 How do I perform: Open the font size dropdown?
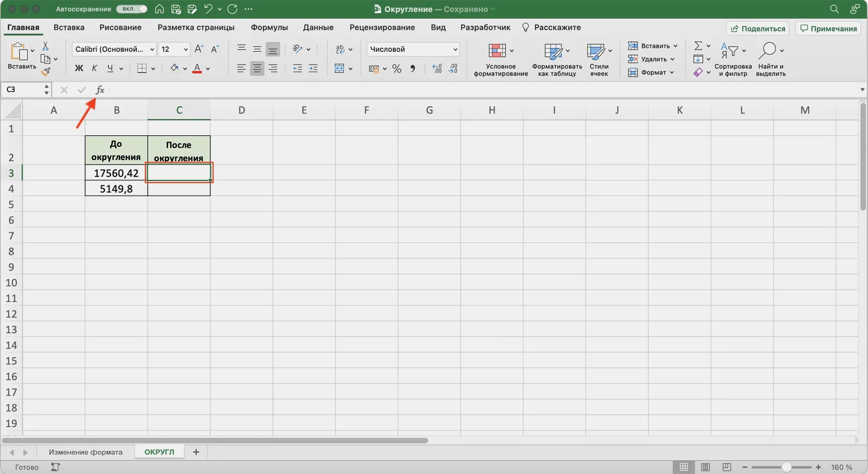point(185,50)
